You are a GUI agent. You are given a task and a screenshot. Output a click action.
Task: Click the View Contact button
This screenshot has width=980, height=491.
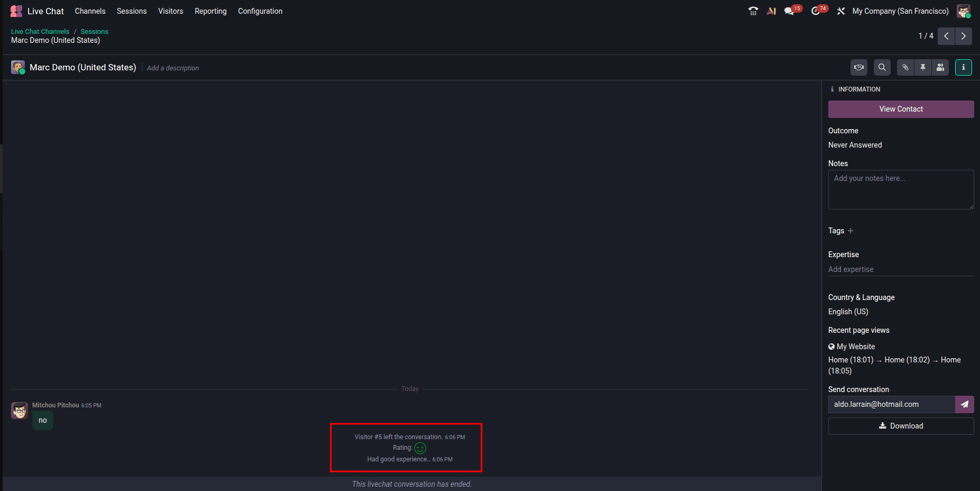click(901, 109)
